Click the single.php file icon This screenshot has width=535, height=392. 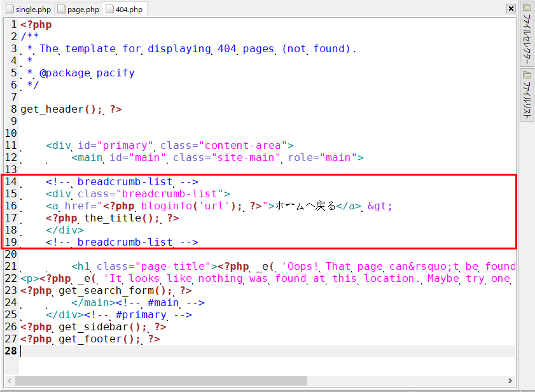click(10, 9)
